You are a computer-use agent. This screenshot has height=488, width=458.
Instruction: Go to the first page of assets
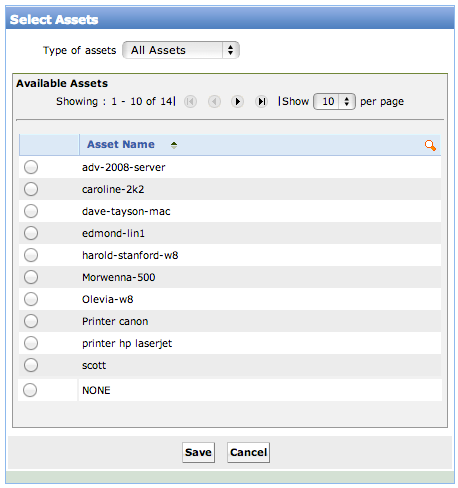(x=190, y=101)
